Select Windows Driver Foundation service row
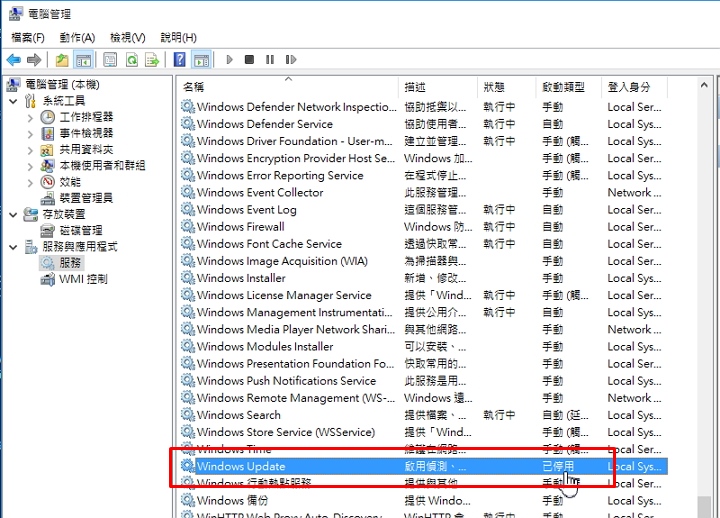Image resolution: width=720 pixels, height=518 pixels. (423, 141)
